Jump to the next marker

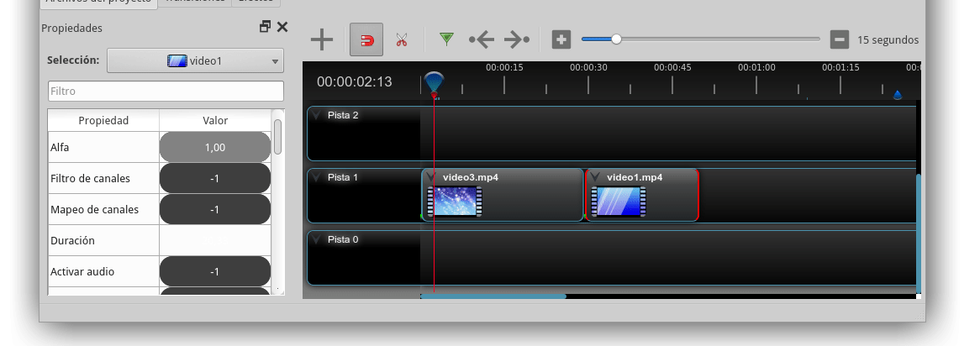coord(516,39)
